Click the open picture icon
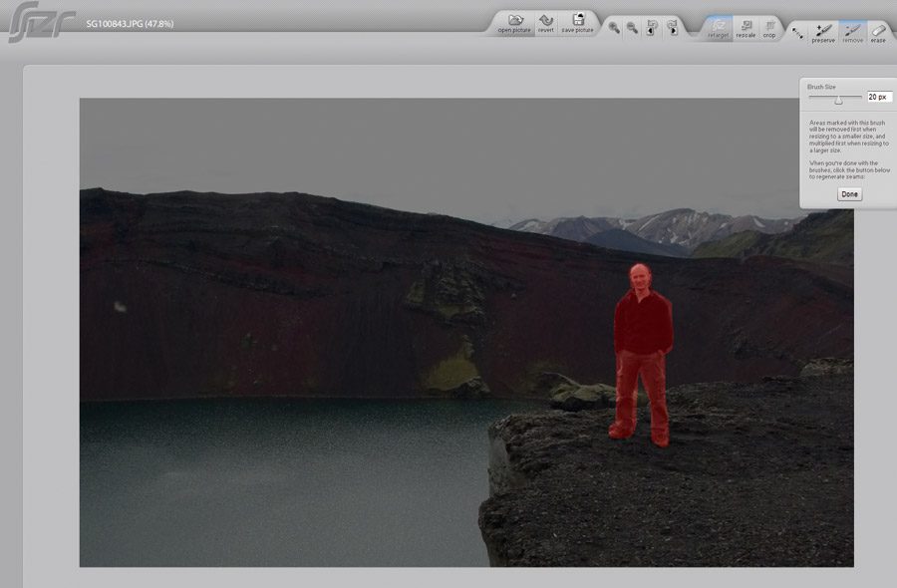The image size is (897, 588). [x=515, y=23]
